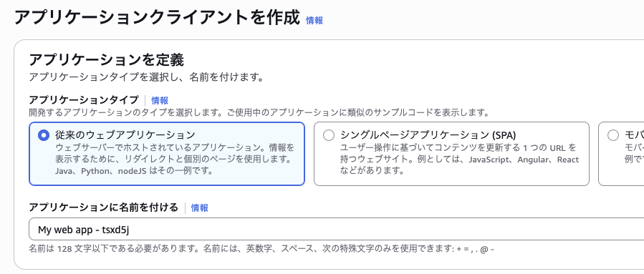Click the text My web app - tsxd5j
Screen dimensions: 644x274
point(84,230)
